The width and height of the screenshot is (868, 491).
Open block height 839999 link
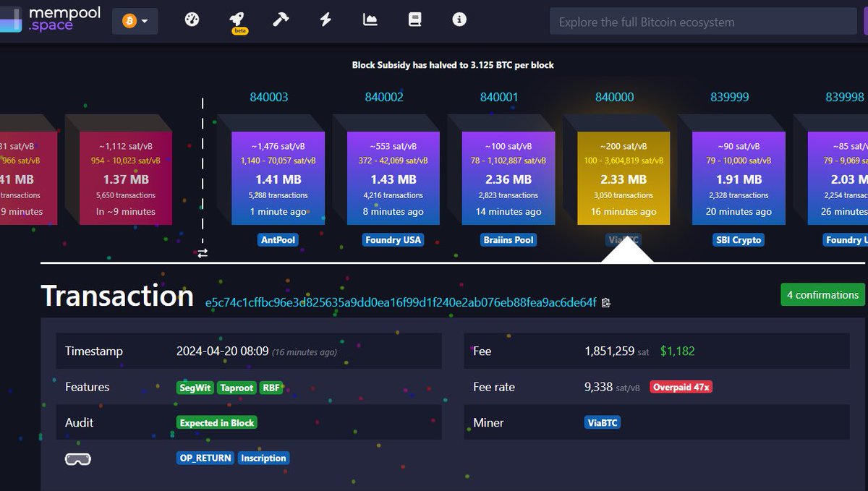[729, 97]
